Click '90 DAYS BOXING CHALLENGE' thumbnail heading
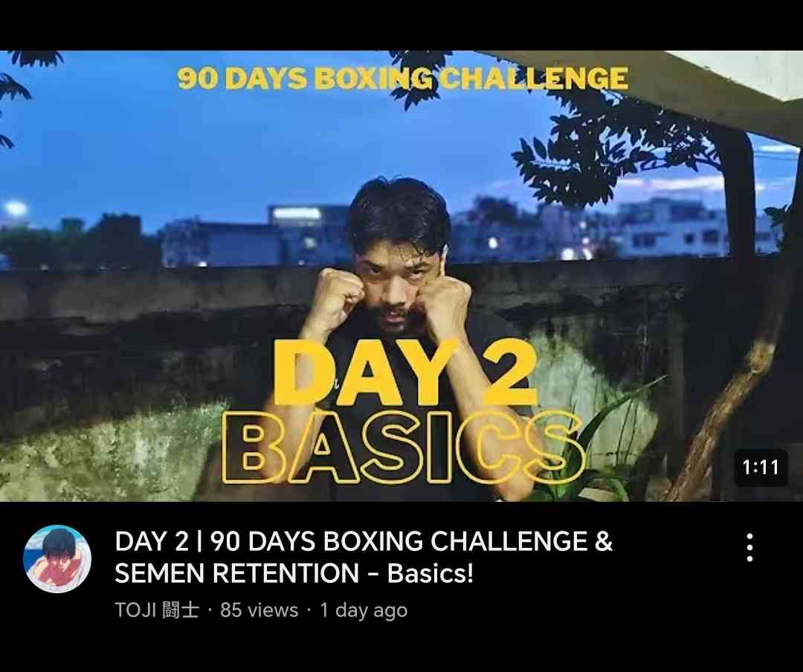This screenshot has height=672, width=803. point(402,78)
